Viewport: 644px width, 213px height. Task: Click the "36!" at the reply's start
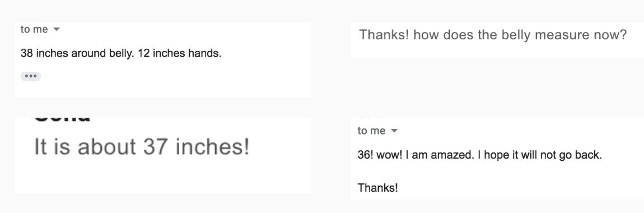[x=365, y=156]
